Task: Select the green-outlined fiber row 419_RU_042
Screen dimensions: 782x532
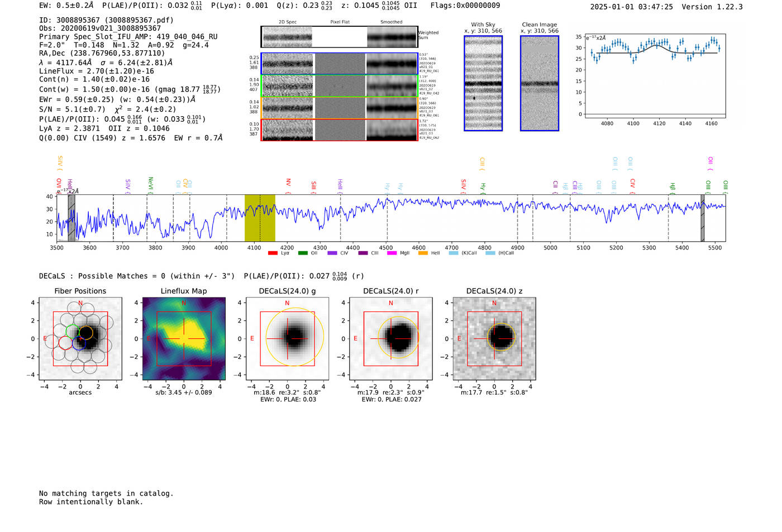Action: tap(340, 86)
